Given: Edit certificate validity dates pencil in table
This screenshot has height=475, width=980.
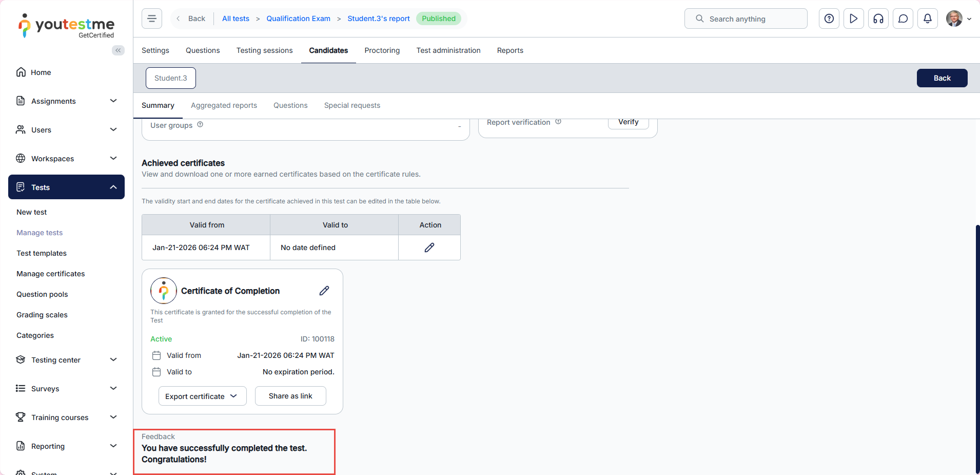Looking at the screenshot, I should coord(429,248).
